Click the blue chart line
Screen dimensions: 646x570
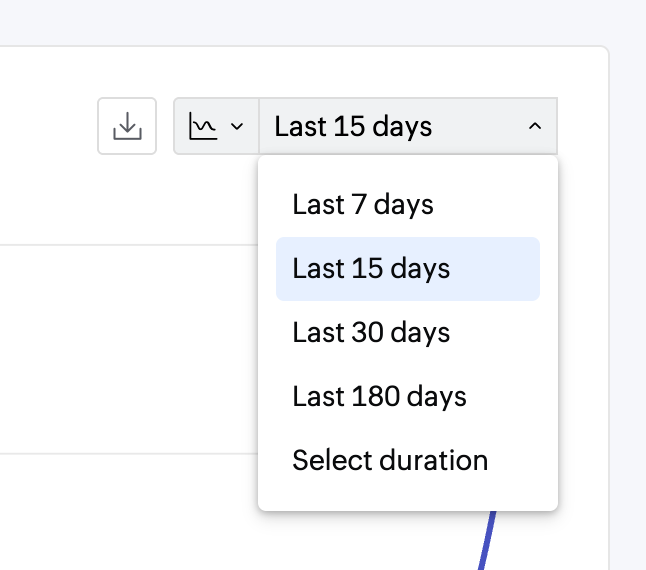(489, 540)
